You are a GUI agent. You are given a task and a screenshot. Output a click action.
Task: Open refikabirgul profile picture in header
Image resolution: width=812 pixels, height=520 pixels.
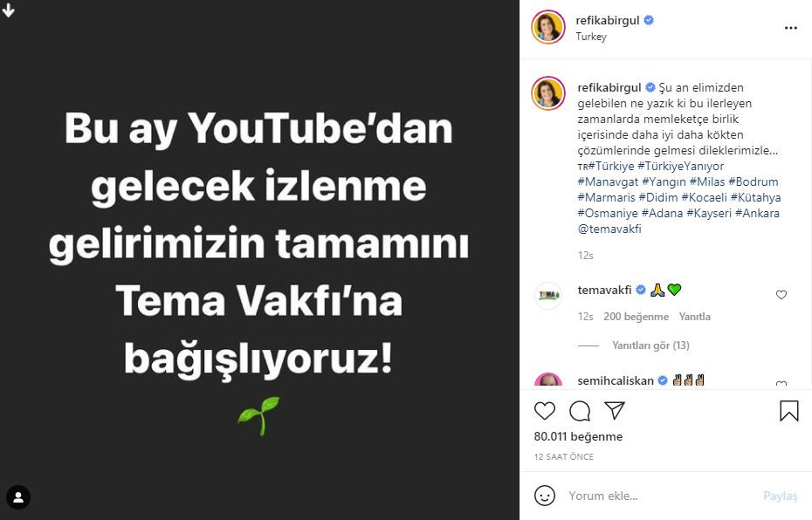(x=548, y=27)
